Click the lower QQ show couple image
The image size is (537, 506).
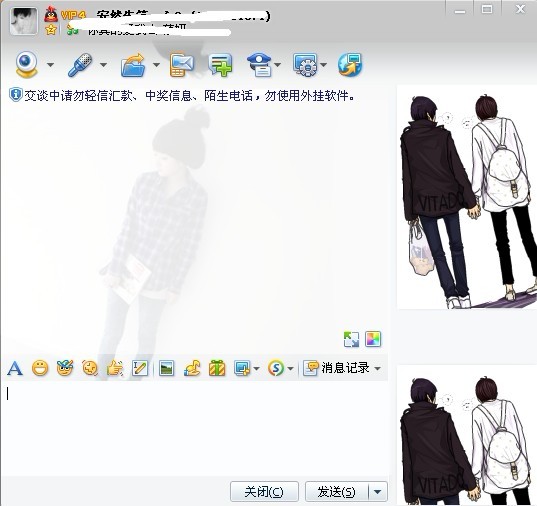[466, 435]
